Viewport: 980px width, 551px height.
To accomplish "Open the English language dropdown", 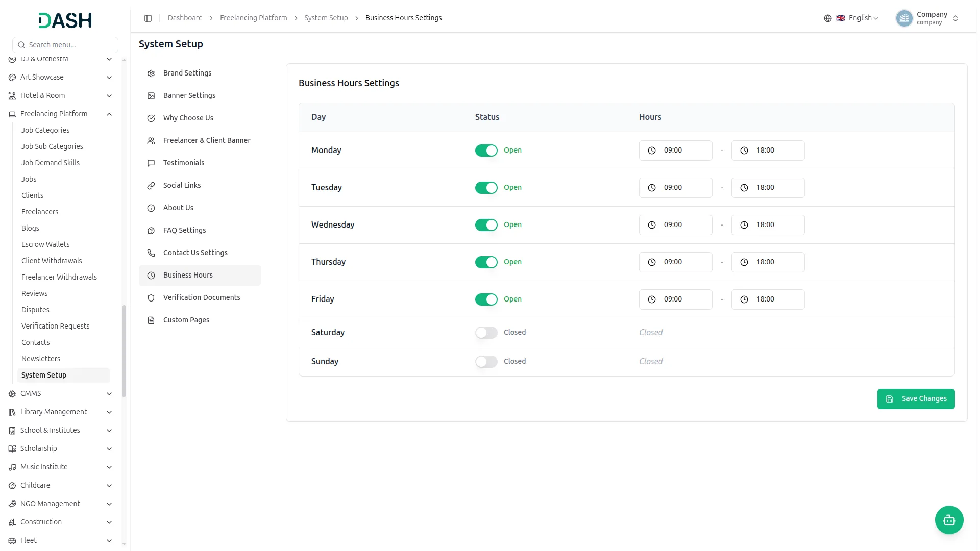I will pos(857,18).
